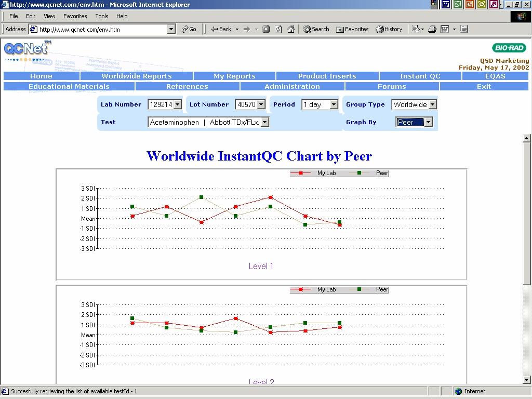Screen dimensions: 532x399
Task: Open the EQAS section
Action: pyautogui.click(x=495, y=76)
